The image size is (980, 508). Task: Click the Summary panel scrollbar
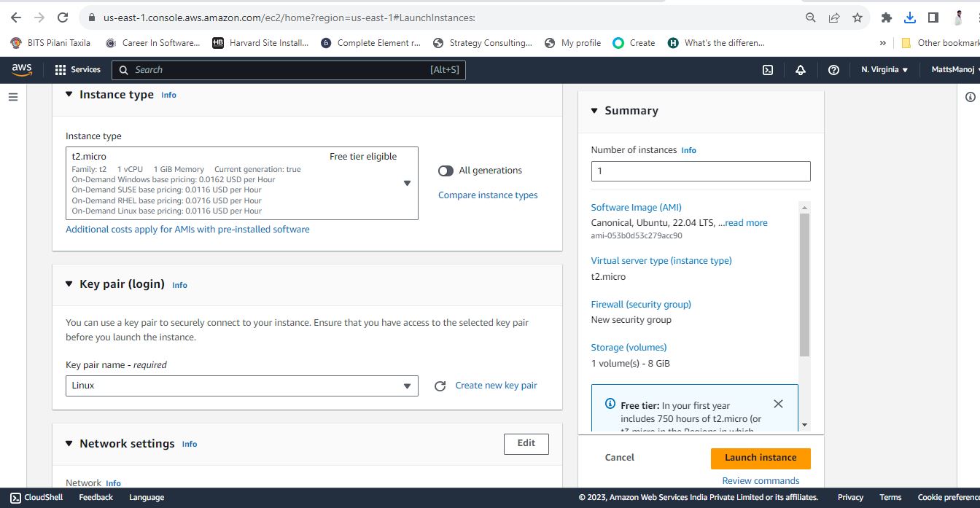point(804,285)
